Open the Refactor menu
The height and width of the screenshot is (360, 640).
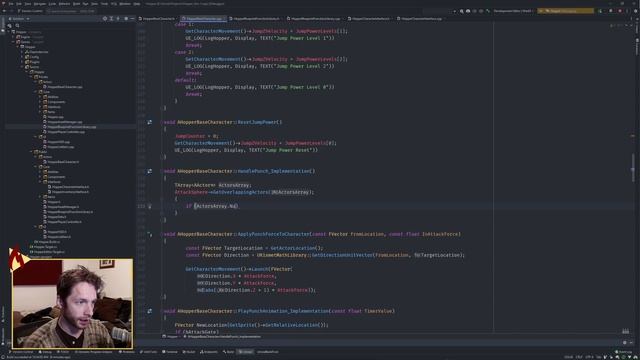pos(64,4)
